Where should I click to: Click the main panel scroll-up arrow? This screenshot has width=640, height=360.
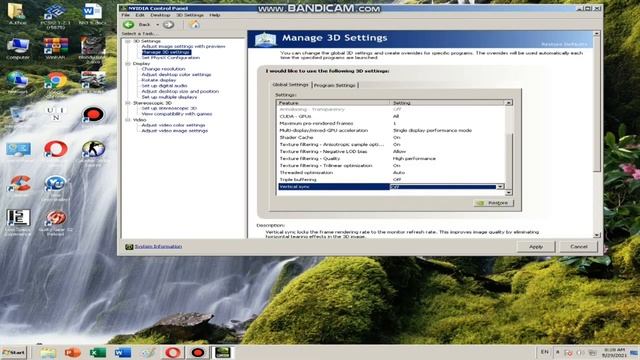[597, 33]
